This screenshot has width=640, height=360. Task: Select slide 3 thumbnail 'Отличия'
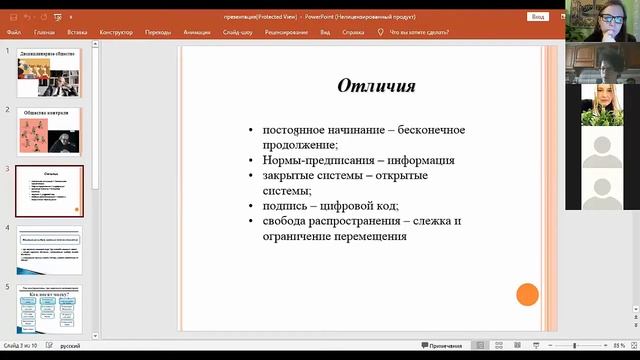49,191
